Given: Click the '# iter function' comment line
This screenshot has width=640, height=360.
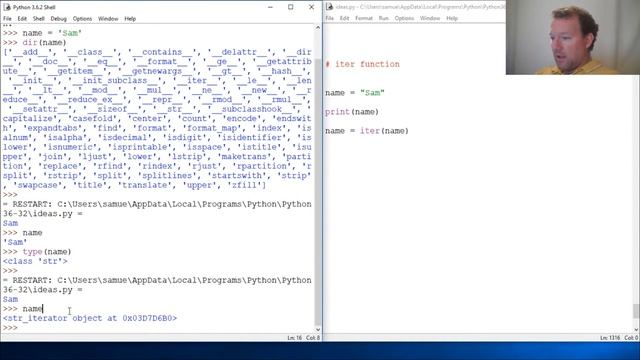Looking at the screenshot, I should point(362,64).
